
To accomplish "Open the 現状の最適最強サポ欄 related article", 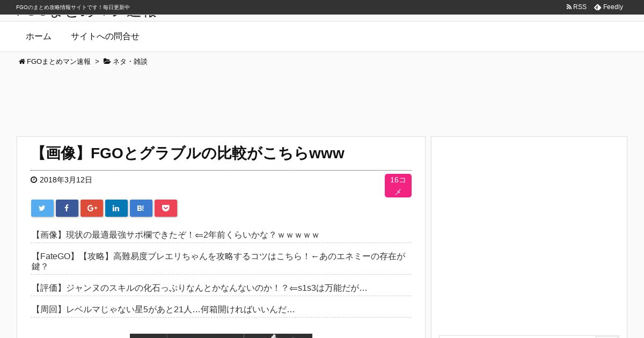I will click(175, 235).
